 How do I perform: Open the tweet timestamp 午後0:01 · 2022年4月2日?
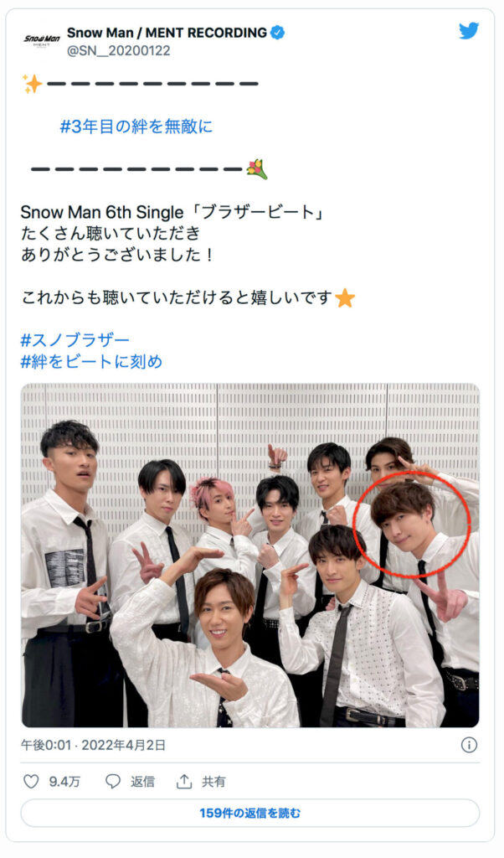point(93,745)
